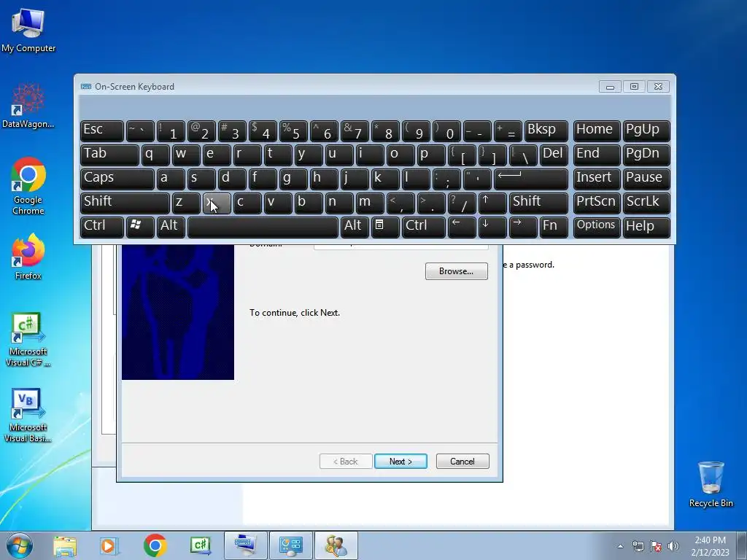Image resolution: width=747 pixels, height=560 pixels.
Task: Tap the Pause key
Action: (646, 179)
